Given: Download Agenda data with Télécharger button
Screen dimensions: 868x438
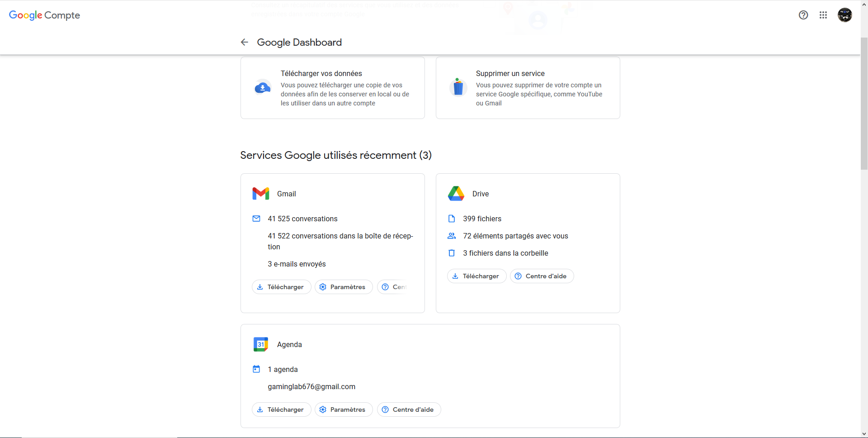Looking at the screenshot, I should pos(281,409).
